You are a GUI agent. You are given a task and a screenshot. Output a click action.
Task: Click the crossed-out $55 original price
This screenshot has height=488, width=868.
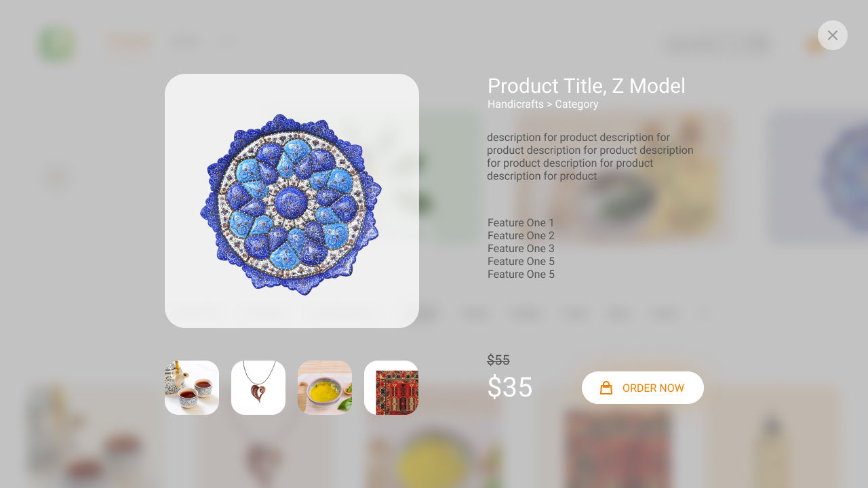pyautogui.click(x=498, y=361)
